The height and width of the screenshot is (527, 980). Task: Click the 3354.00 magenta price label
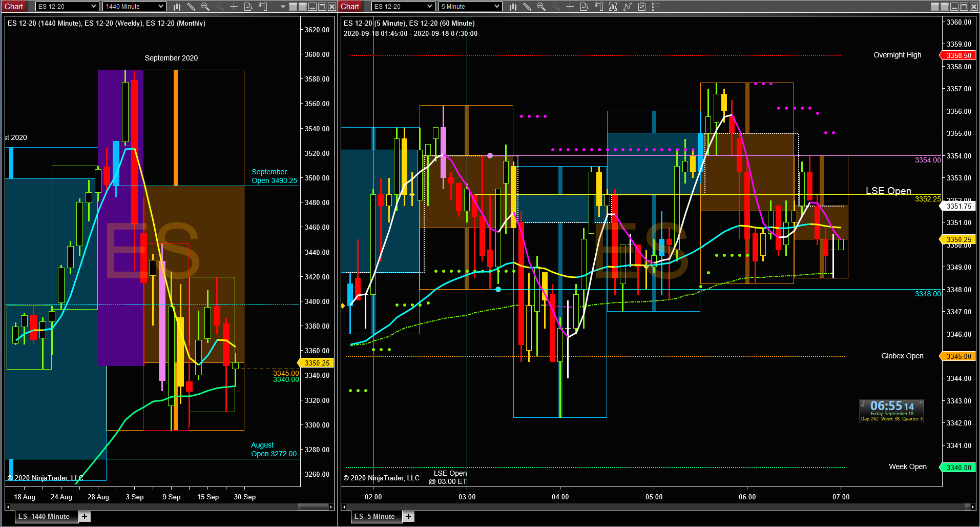click(x=928, y=160)
